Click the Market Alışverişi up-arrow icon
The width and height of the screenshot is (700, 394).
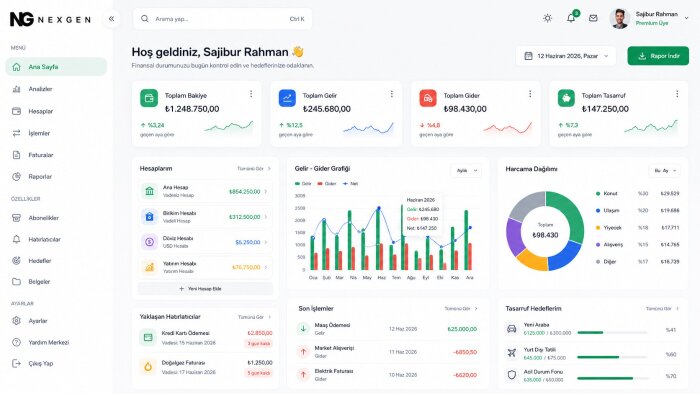coord(303,352)
